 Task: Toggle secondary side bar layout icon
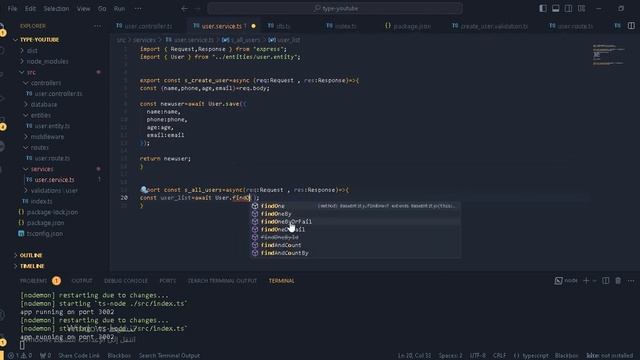click(x=568, y=8)
